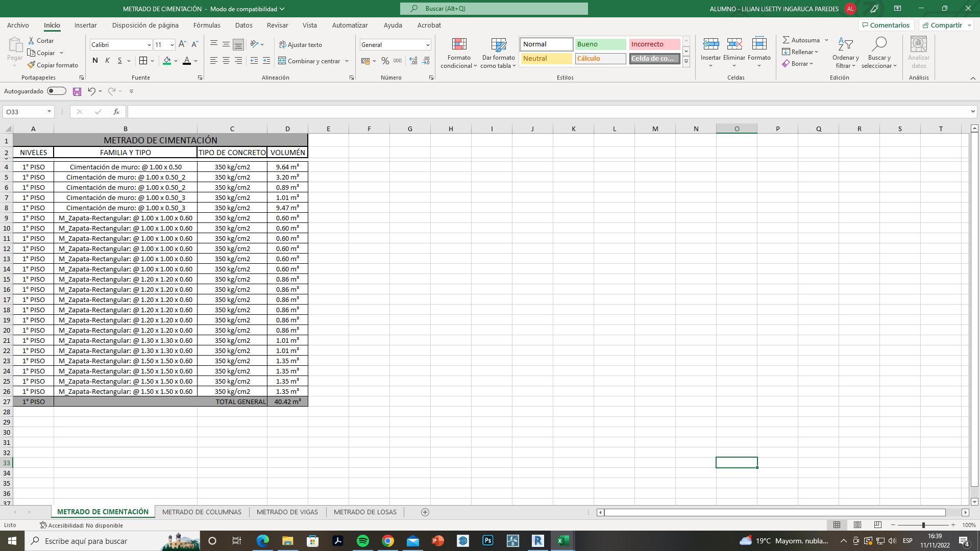Viewport: 980px width, 551px height.
Task: Click the Borders icon
Action: coord(143,61)
